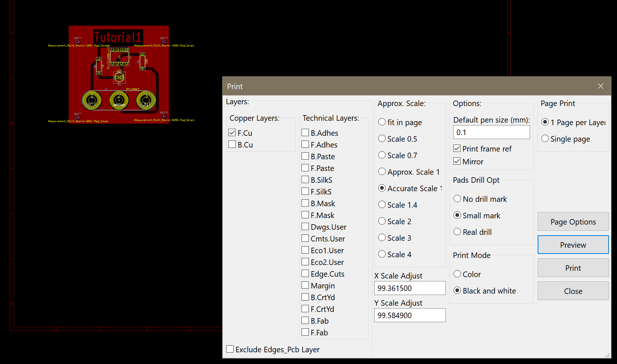Open Page Options

(573, 222)
